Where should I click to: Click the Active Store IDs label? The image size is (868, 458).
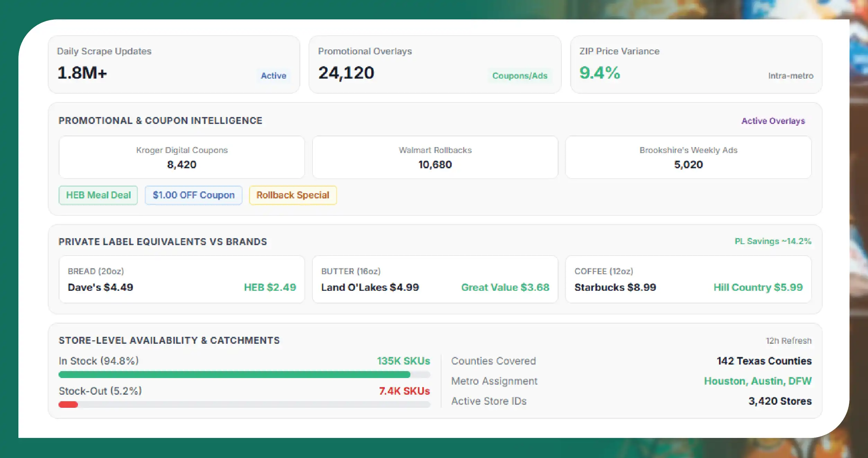click(x=489, y=401)
